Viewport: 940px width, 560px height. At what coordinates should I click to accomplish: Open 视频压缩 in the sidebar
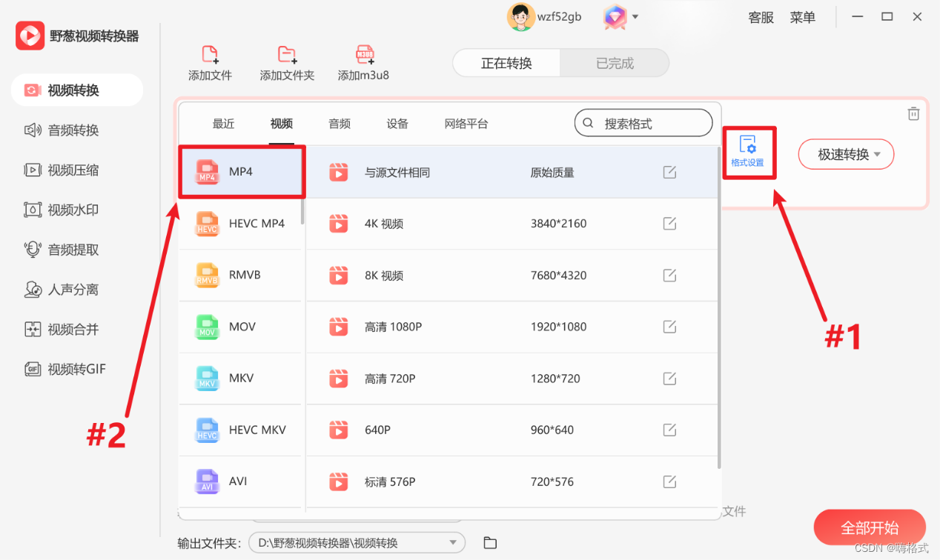pos(77,170)
